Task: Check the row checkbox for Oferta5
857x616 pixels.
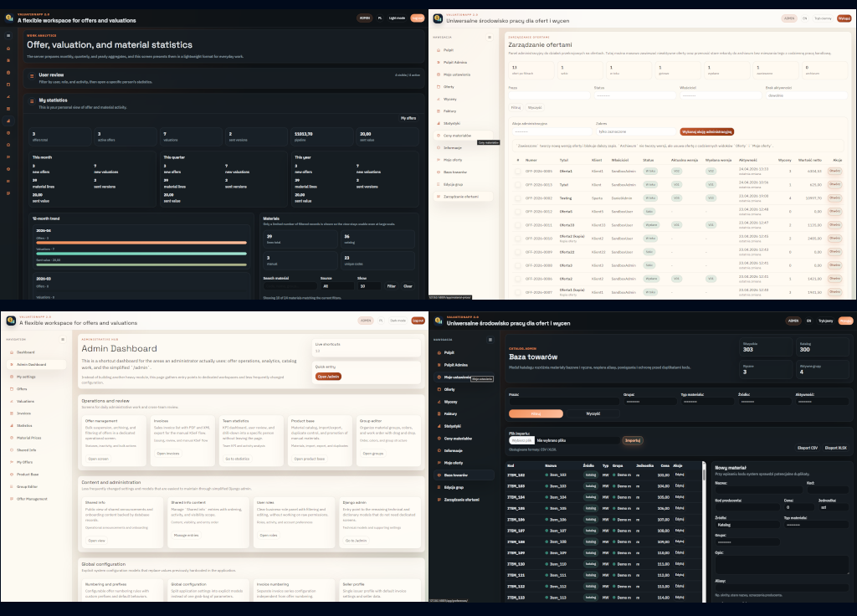Action: pos(517,212)
